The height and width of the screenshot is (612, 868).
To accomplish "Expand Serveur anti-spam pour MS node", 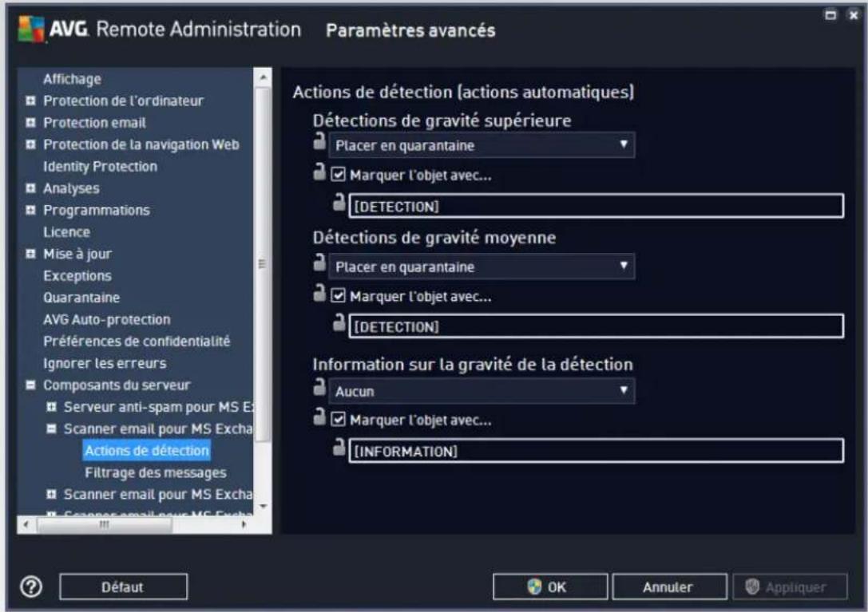I will click(x=51, y=407).
